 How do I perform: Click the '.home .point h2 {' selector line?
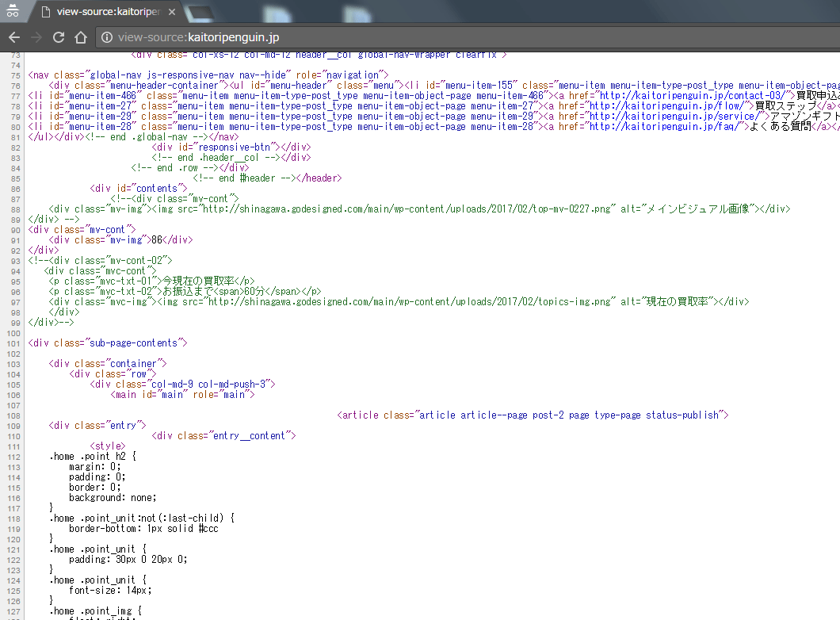point(93,457)
